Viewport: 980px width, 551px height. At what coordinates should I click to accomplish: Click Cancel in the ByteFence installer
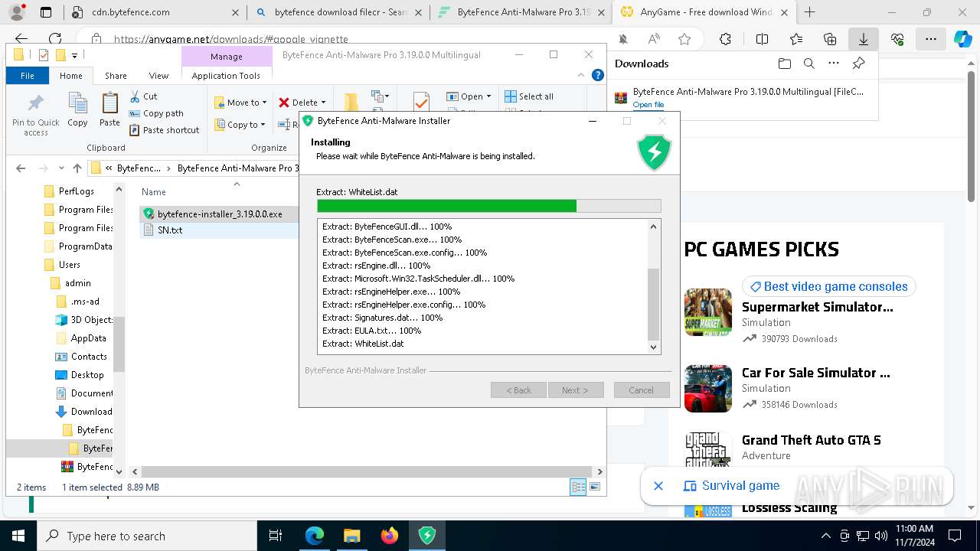coord(642,390)
